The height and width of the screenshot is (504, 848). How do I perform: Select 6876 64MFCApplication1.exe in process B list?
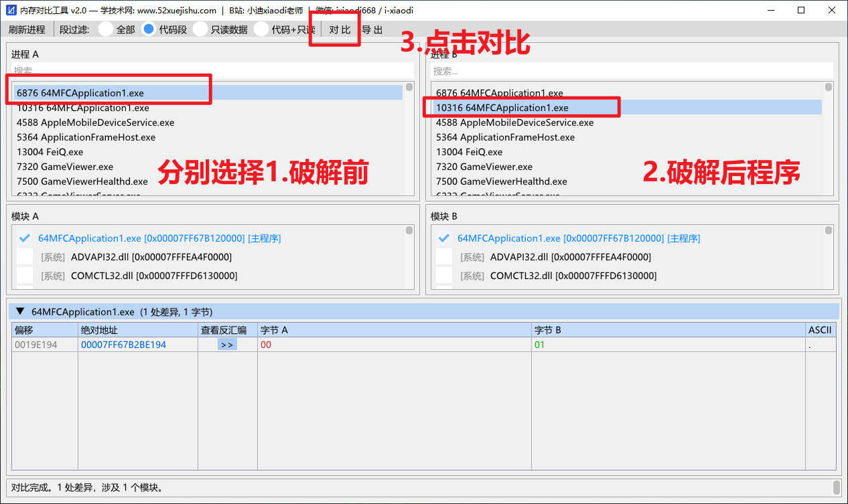[627, 93]
